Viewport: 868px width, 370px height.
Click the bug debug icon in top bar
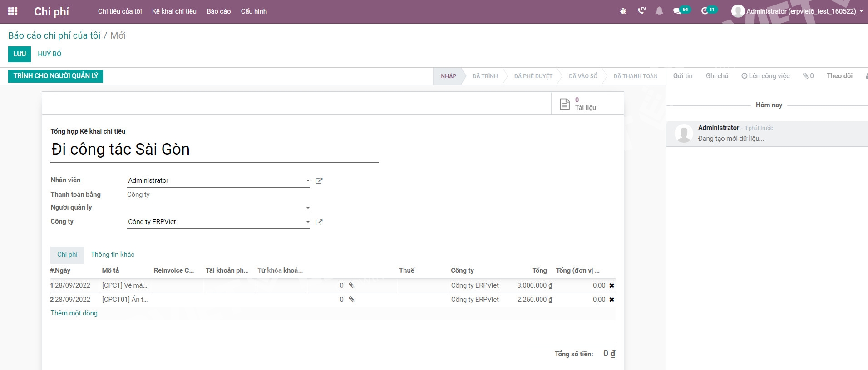tap(623, 11)
